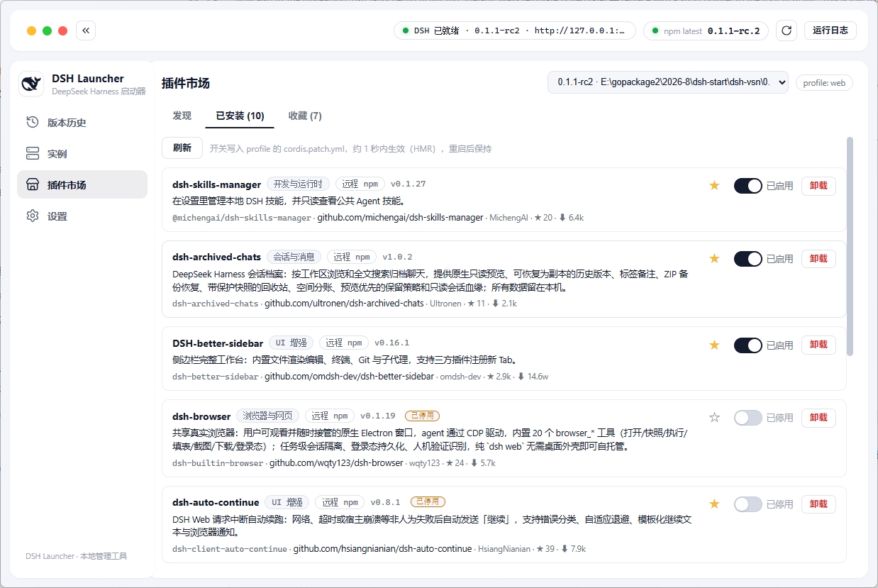Image resolution: width=878 pixels, height=588 pixels.
Task: Unfavorite star for DSH-better-sidebar
Action: 714,345
